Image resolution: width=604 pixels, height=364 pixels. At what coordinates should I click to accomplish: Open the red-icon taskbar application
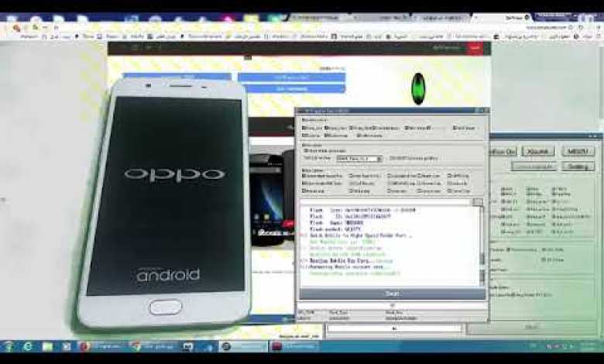point(294,347)
